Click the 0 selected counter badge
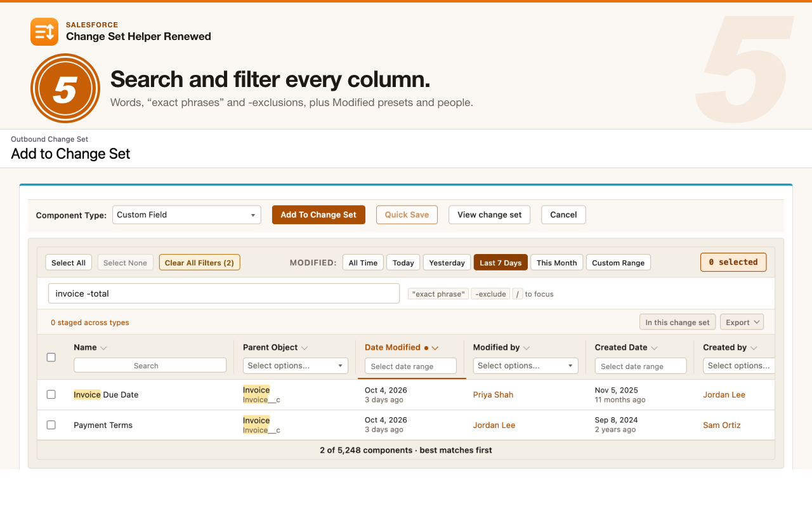The height and width of the screenshot is (508, 812). [x=733, y=262]
